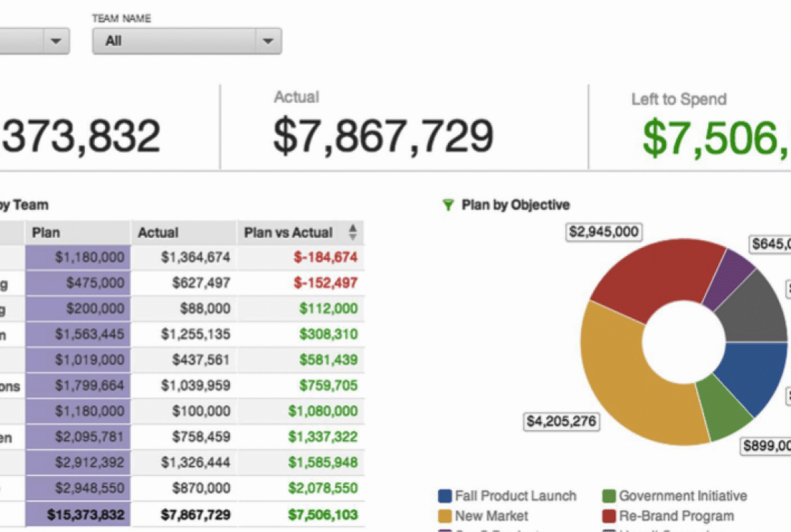Click the green filter icon beside Plan by Objective
This screenshot has height=532, width=791.
449,206
